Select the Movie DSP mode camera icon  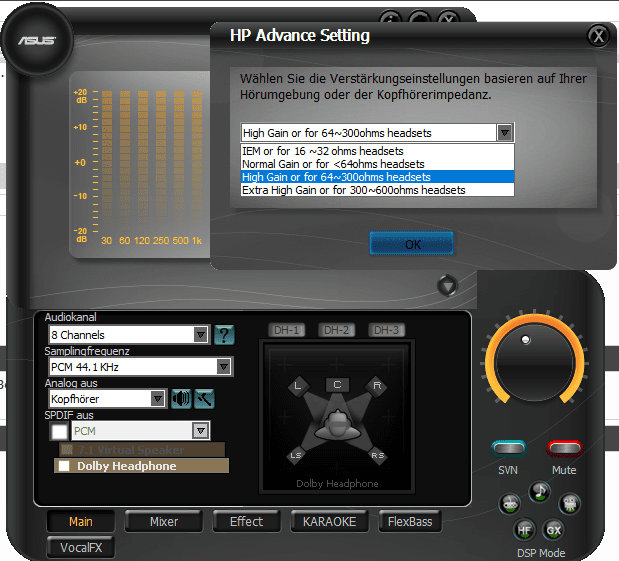tap(570, 504)
